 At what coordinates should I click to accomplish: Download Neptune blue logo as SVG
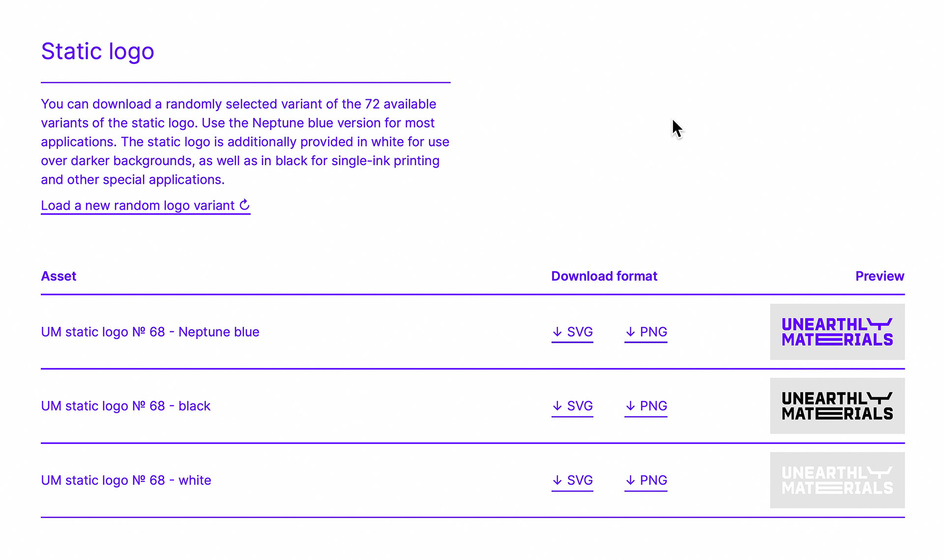tap(579, 332)
